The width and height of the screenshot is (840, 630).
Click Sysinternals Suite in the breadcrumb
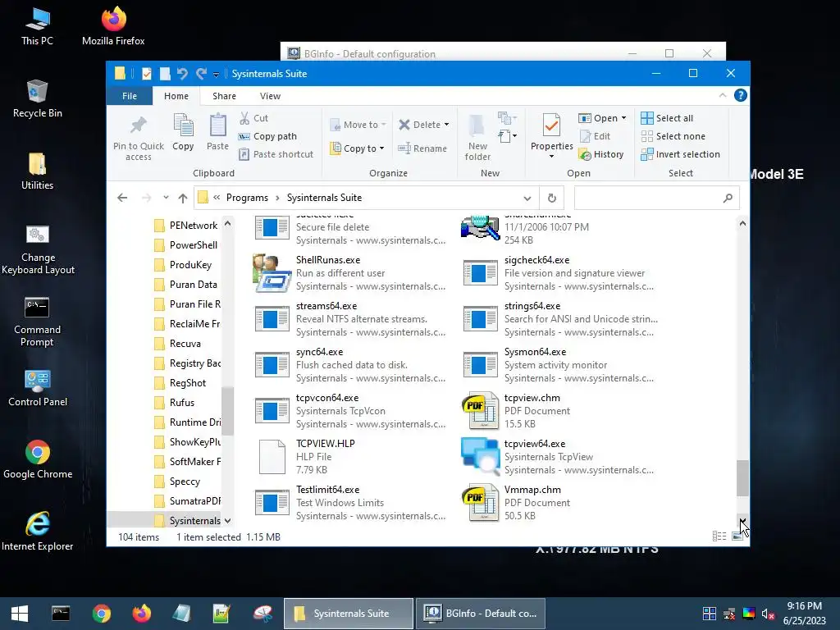coord(324,198)
